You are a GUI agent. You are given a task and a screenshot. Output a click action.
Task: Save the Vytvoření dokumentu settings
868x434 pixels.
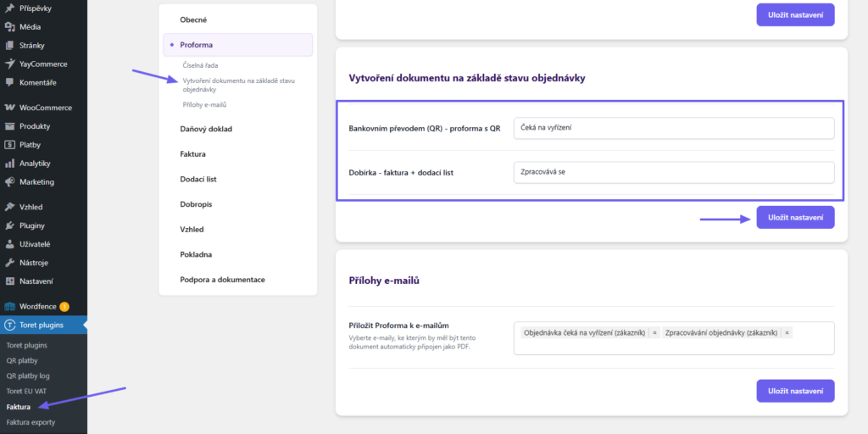(795, 218)
